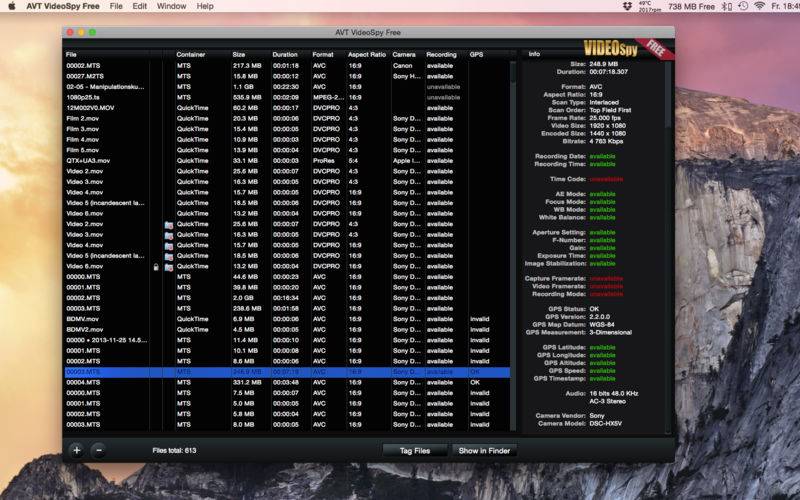This screenshot has height=500, width=800.
Task: Click the Info panel header
Action: pos(534,54)
